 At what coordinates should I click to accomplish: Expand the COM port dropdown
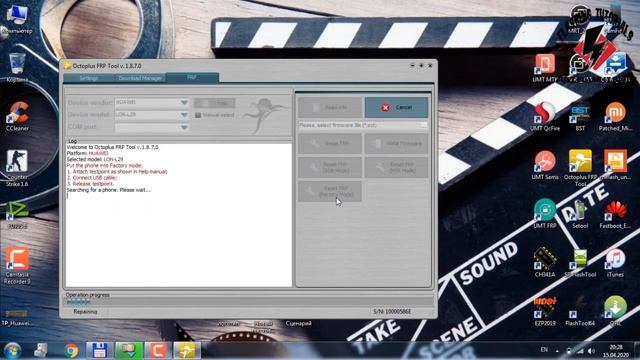click(184, 127)
